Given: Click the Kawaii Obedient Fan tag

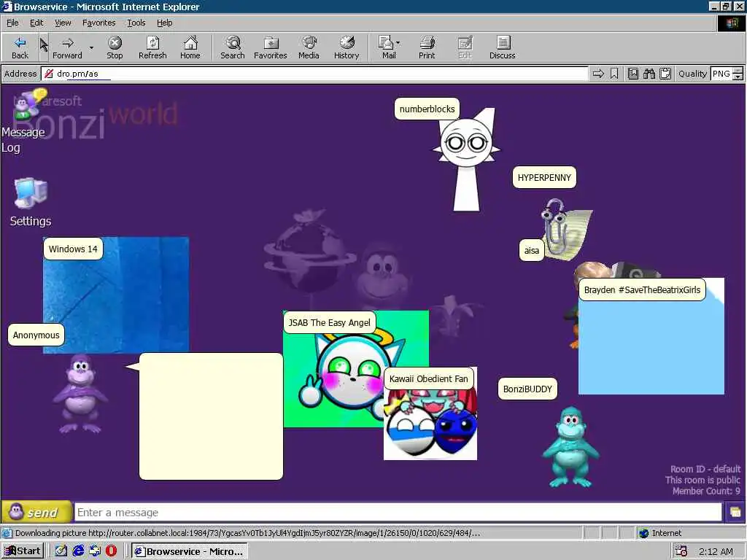Looking at the screenshot, I should (x=428, y=379).
